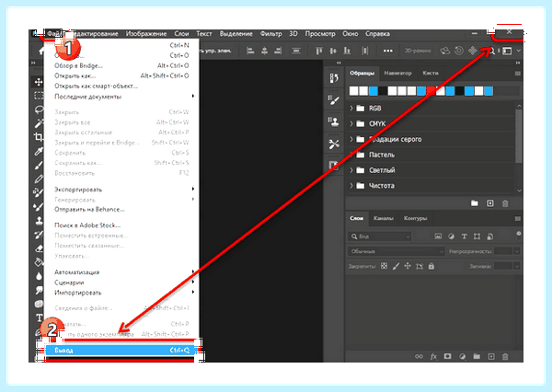Create new layer plus icon in Слои panel
The image size is (552, 392).
[x=491, y=356]
